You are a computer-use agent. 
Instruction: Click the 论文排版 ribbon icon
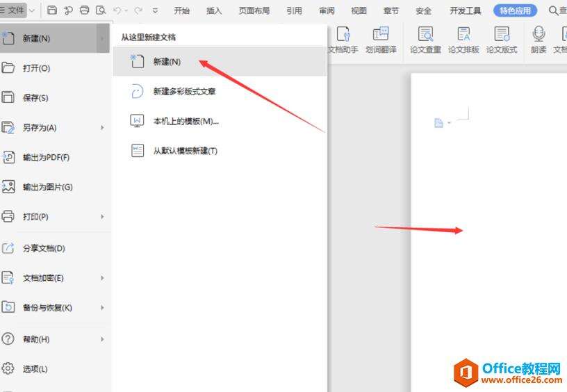tap(463, 34)
